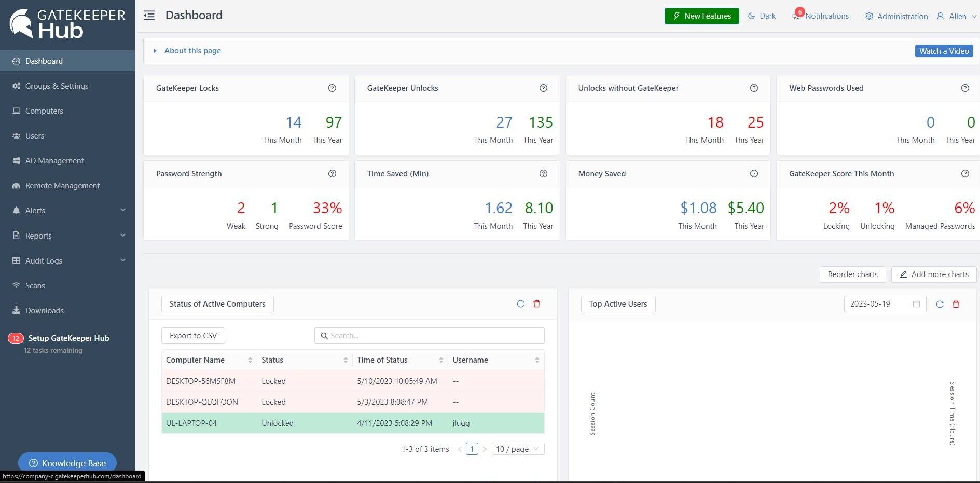The height and width of the screenshot is (483, 980).
Task: Delete the Top Active Users chart
Action: [x=955, y=305]
